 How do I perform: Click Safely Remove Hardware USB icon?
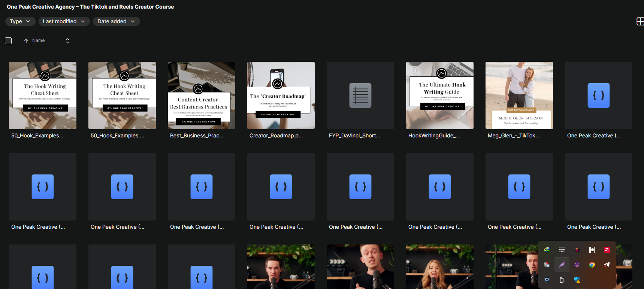click(x=562, y=280)
